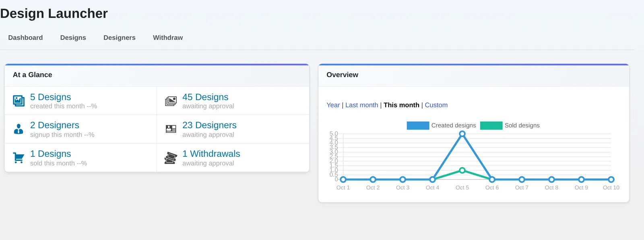The width and height of the screenshot is (644, 240).
Task: Open the 2 Designers signup link
Action: [55, 125]
